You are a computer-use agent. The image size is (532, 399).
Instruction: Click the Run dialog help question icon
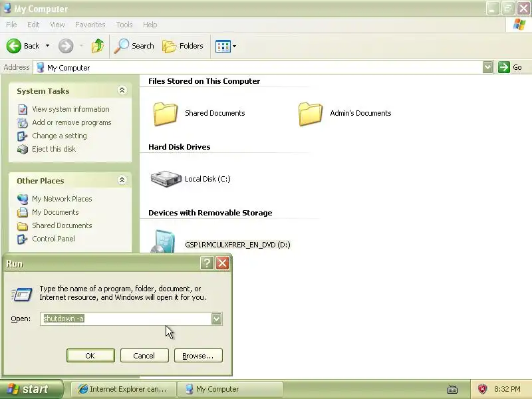[x=207, y=263]
